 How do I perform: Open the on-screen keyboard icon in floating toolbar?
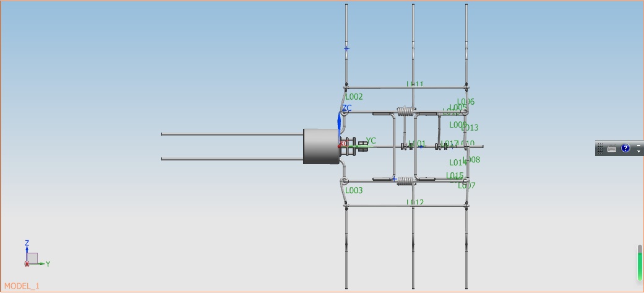coord(612,149)
